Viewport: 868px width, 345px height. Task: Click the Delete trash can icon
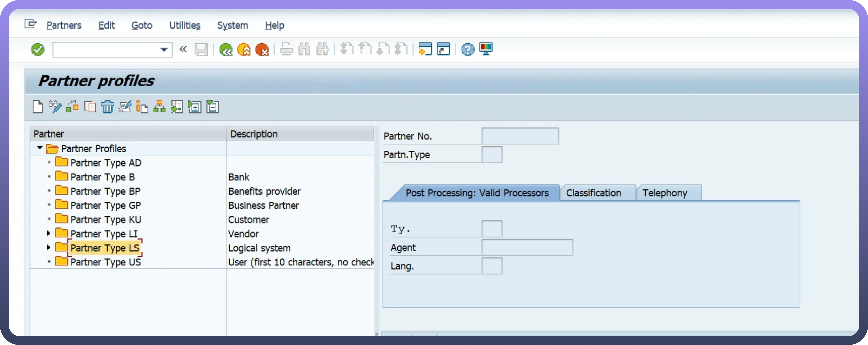tap(107, 107)
